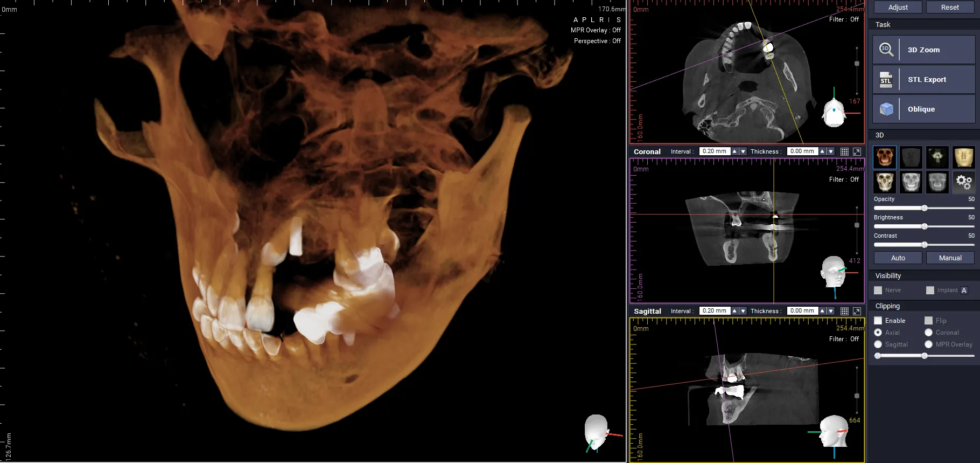980x463 pixels.
Task: Show Sagittal view in grid layout
Action: click(x=844, y=311)
